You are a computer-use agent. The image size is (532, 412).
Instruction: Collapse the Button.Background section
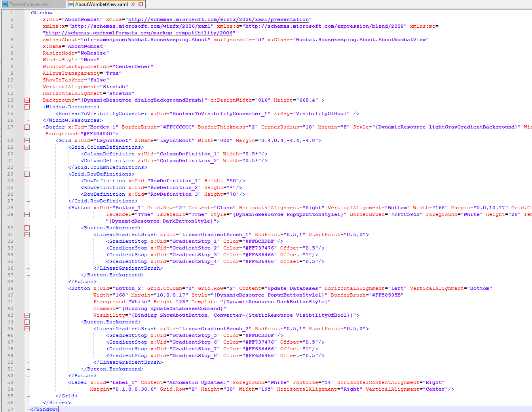(x=27, y=227)
